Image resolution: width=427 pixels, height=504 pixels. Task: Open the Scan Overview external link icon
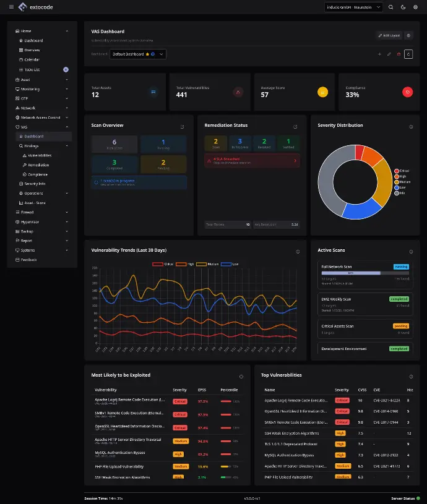182,126
